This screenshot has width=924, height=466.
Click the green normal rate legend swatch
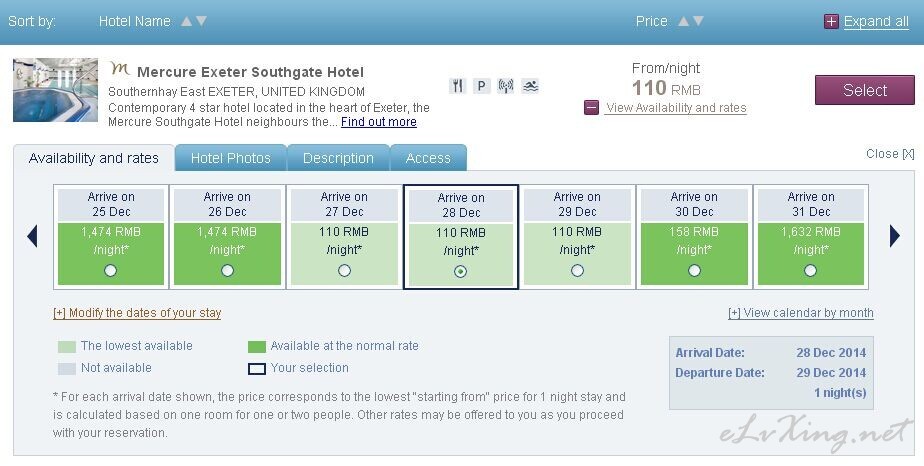pyautogui.click(x=257, y=346)
